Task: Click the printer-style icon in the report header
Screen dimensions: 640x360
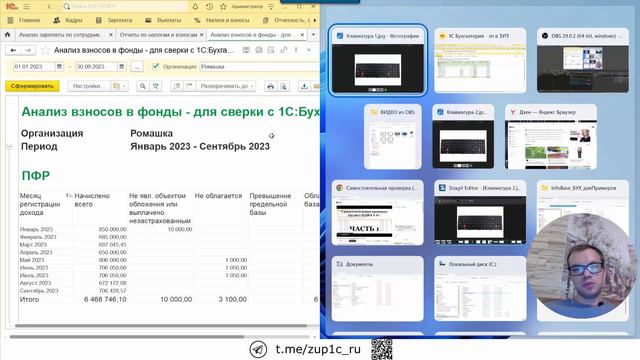Action: coord(259,50)
